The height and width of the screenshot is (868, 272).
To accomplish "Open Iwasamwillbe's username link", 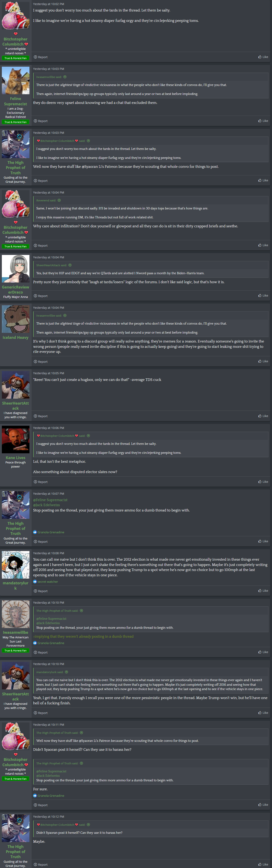I will pyautogui.click(x=15, y=632).
